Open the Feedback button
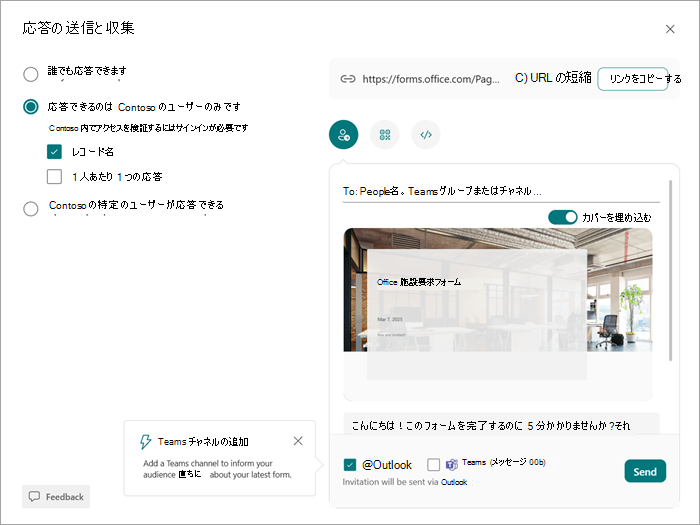This screenshot has width=700, height=525. [x=56, y=496]
